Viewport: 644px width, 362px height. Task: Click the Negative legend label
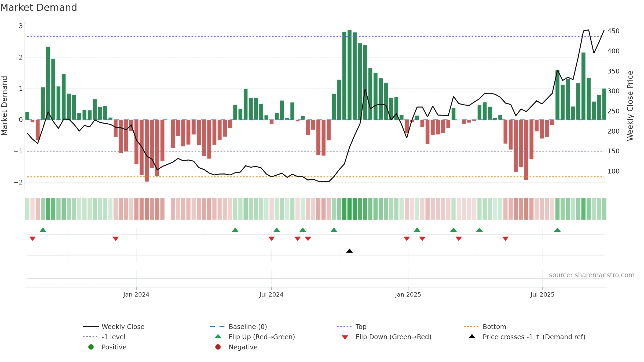[243, 347]
